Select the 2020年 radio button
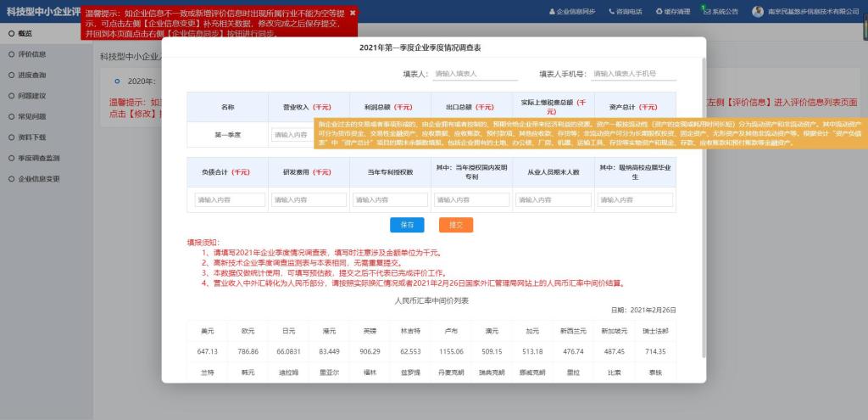The width and height of the screenshot is (868, 420). (x=117, y=81)
